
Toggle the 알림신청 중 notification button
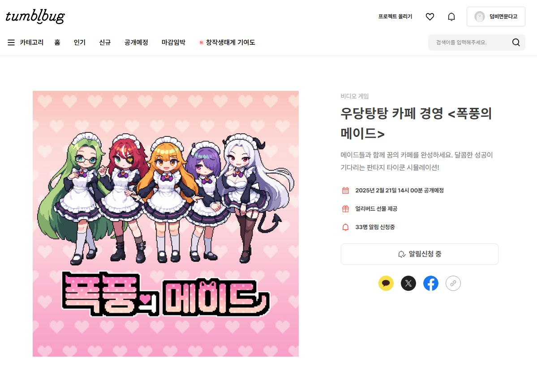point(420,254)
